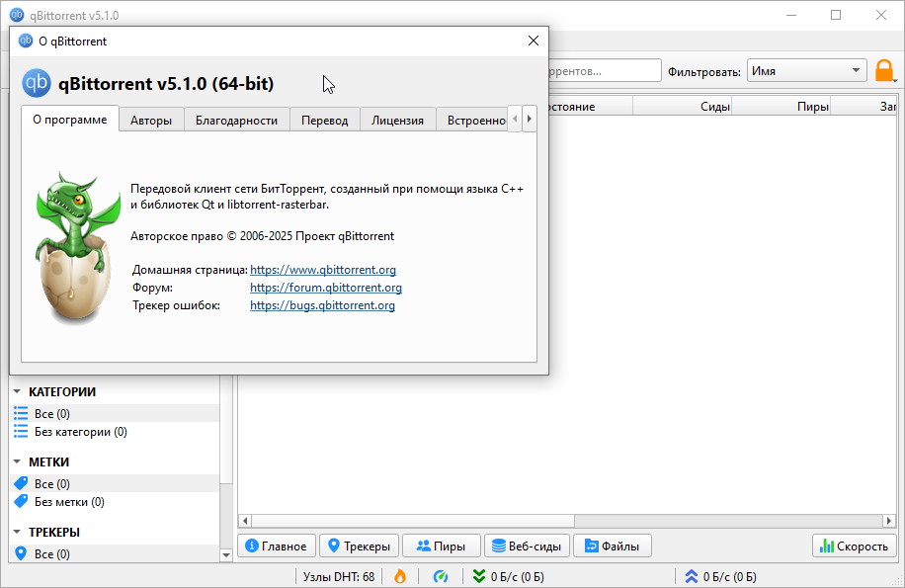Image resolution: width=905 pixels, height=588 pixels.
Task: Open the qbittorrent.org homepage link
Action: point(323,270)
